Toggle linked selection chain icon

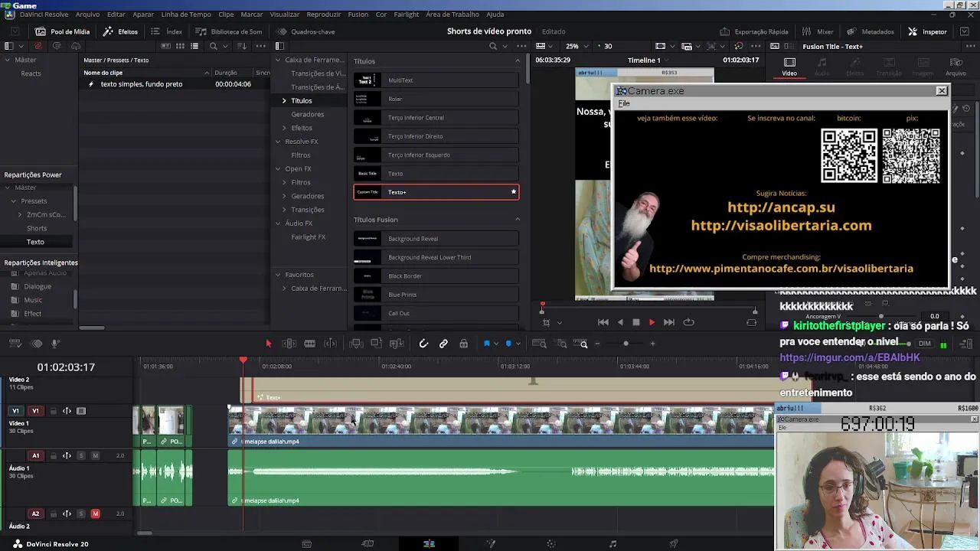(443, 344)
